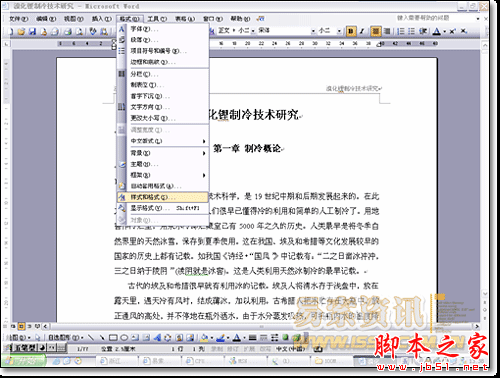The width and height of the screenshot is (500, 378).
Task: Click the Spelling and grammar check icon
Action: [x=93, y=31]
